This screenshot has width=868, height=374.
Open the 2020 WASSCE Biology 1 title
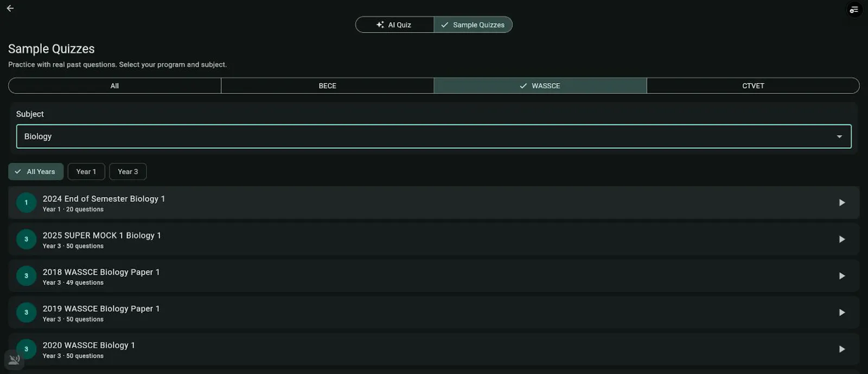[x=89, y=345]
